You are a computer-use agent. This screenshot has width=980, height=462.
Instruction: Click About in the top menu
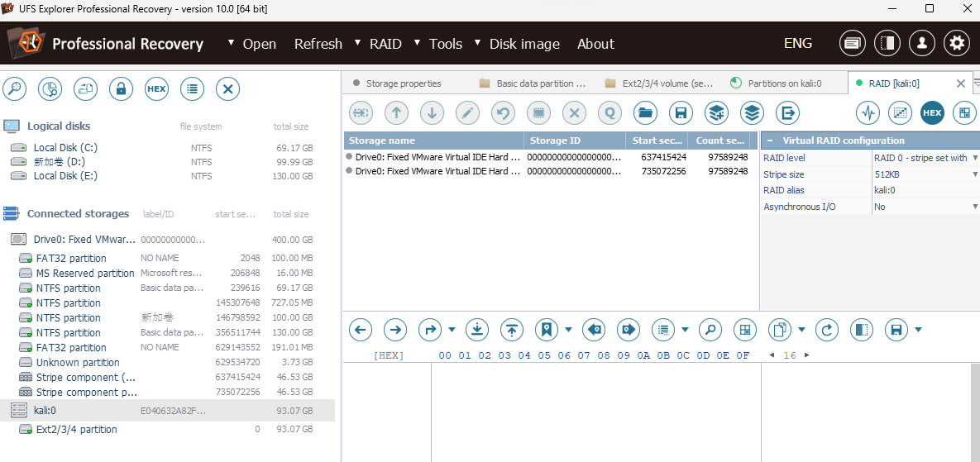click(595, 44)
